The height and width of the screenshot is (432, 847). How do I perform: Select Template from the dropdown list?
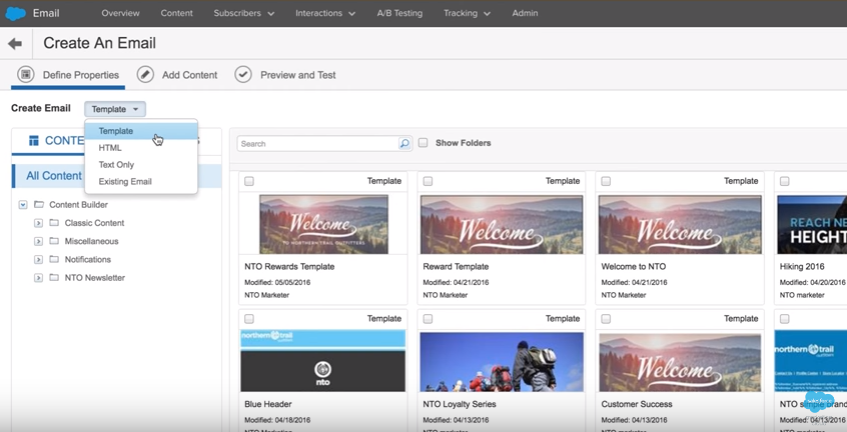coord(141,131)
